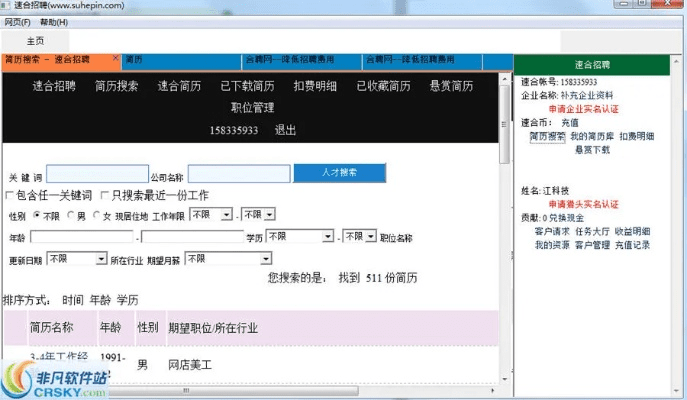The height and width of the screenshot is (400, 687).
Task: Open the second 学历 dropdown
Action: pos(359,237)
